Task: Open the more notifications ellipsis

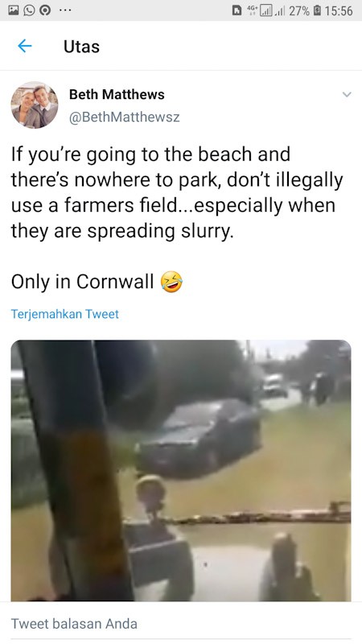Action: 65,11
